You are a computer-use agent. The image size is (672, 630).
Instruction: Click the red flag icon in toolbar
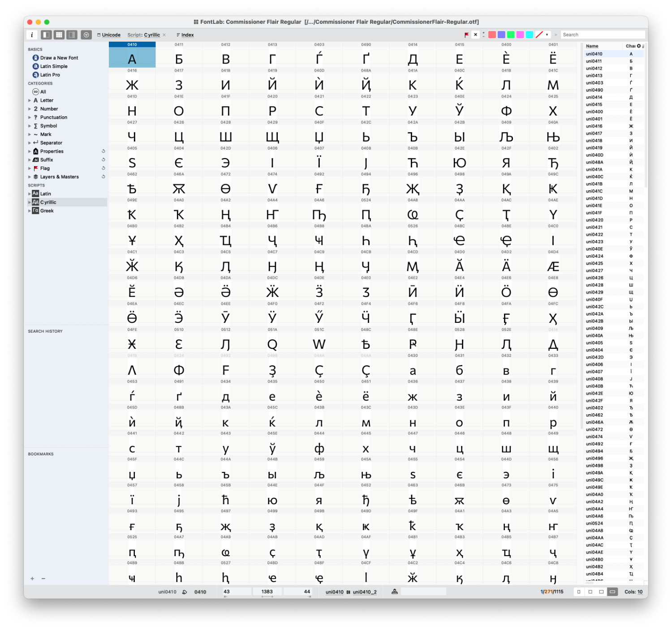pos(467,34)
